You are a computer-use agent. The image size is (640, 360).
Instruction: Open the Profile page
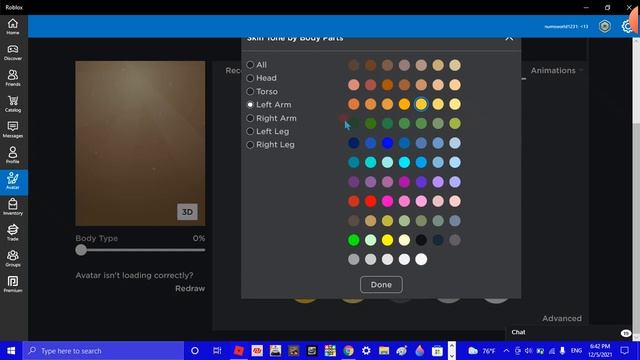point(13,155)
